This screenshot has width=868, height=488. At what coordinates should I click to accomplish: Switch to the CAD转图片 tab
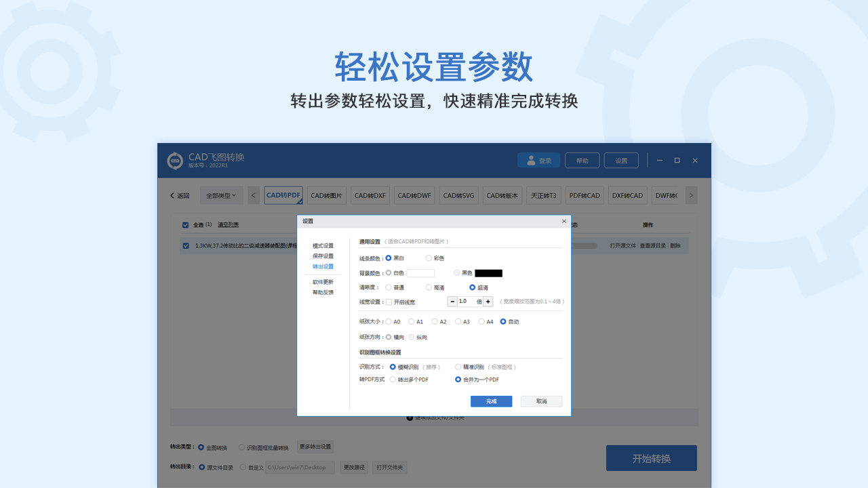click(x=326, y=195)
